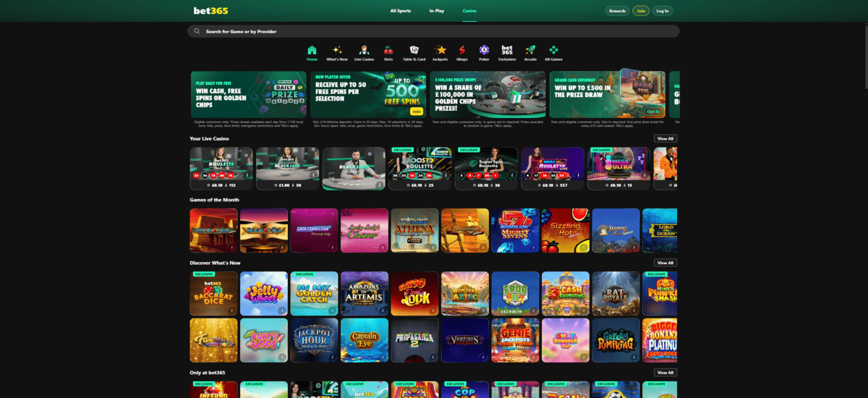Launch the Genie Jackpots game
Screen dimensions: 868x398
tap(515, 340)
